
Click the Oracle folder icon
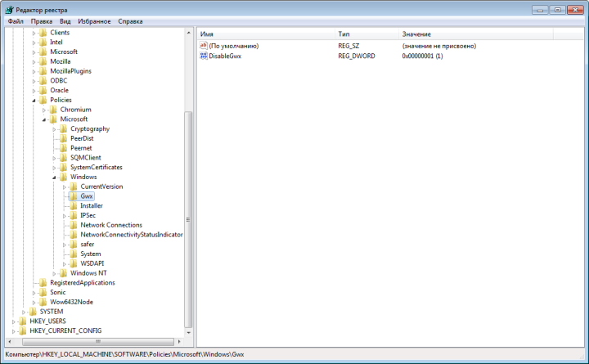(x=43, y=90)
